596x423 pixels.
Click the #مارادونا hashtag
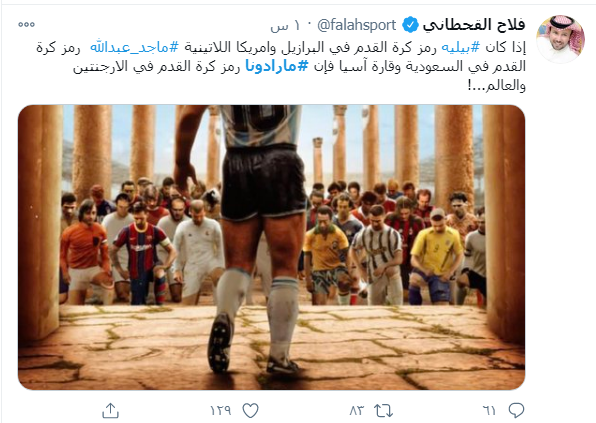point(276,66)
